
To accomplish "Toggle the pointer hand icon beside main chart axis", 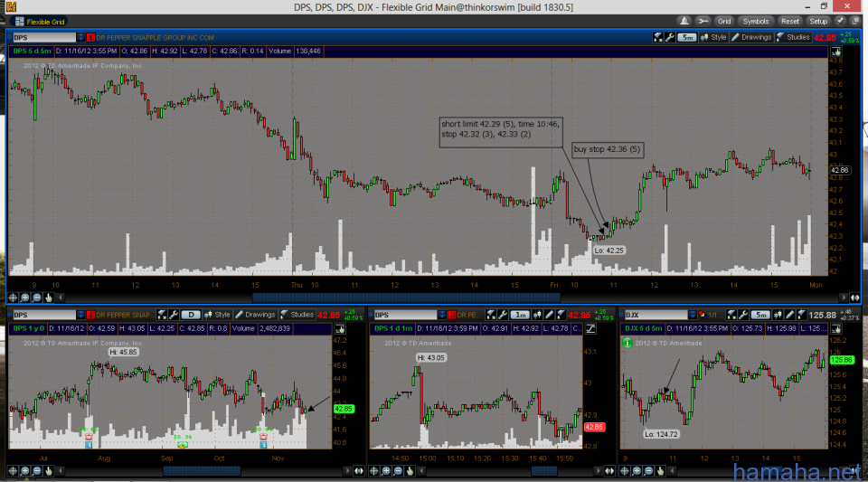I will [x=835, y=52].
